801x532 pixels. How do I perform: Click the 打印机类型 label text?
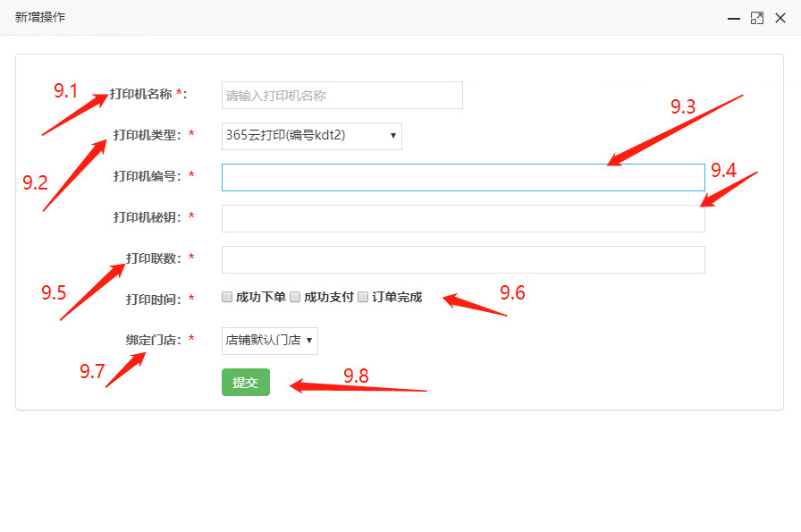[x=147, y=135]
